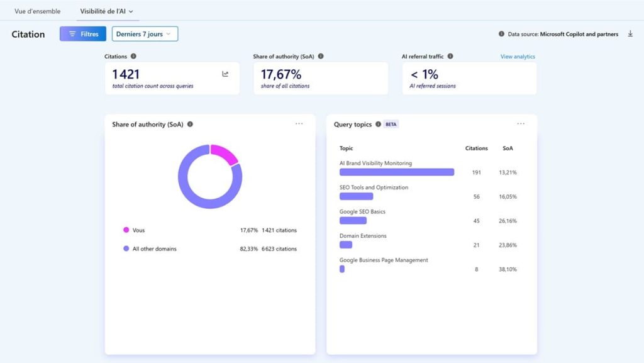Click the Citations column header in Query topics

point(477,148)
